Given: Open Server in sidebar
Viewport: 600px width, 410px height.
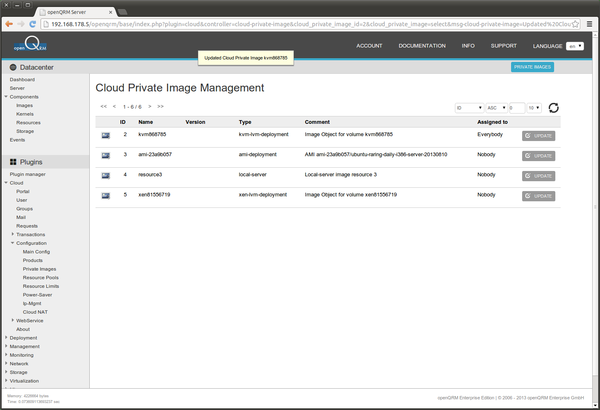Looking at the screenshot, I should tap(17, 88).
